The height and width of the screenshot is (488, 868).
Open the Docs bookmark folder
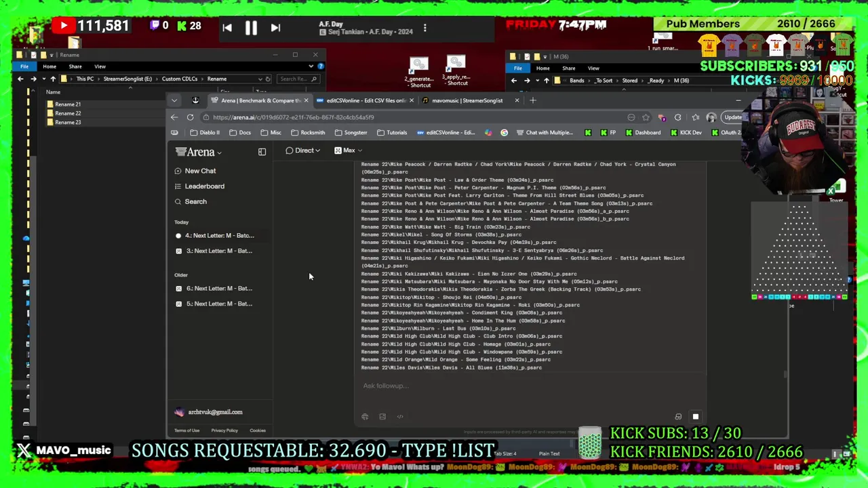[x=241, y=133]
